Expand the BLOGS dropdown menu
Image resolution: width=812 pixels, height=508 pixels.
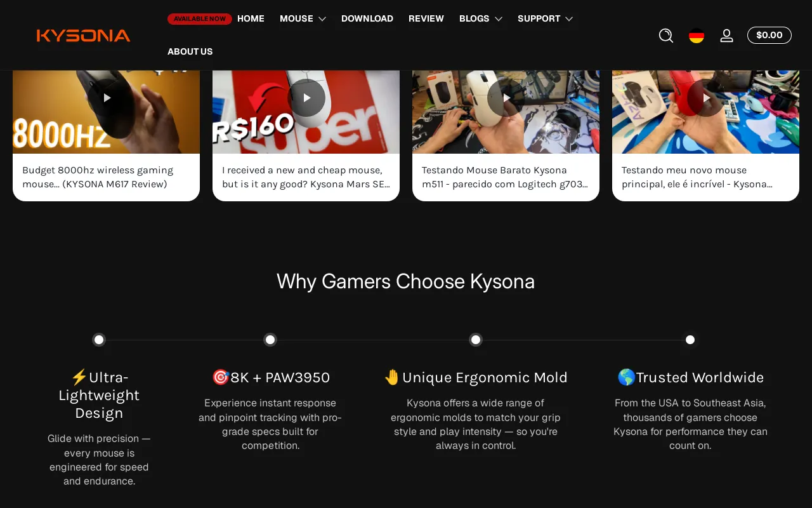pos(480,18)
